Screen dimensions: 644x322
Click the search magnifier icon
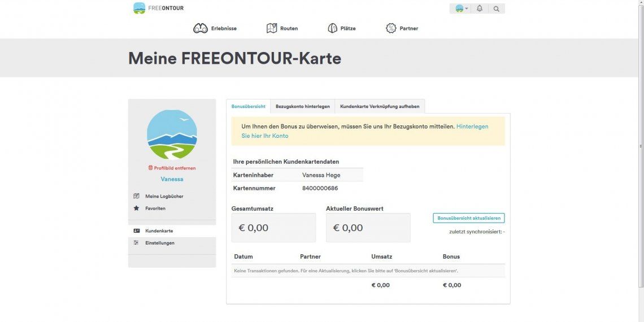point(497,8)
